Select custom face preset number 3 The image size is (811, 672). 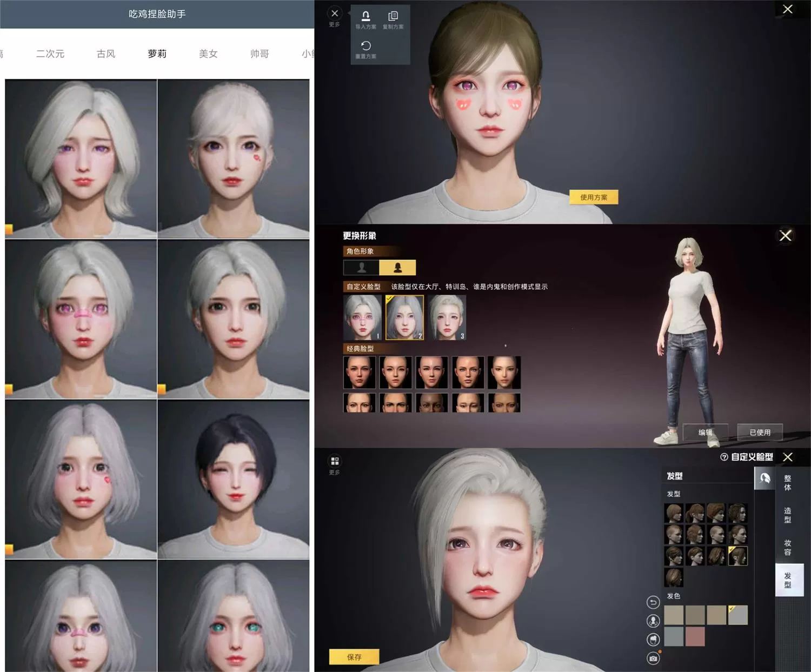[x=447, y=317]
